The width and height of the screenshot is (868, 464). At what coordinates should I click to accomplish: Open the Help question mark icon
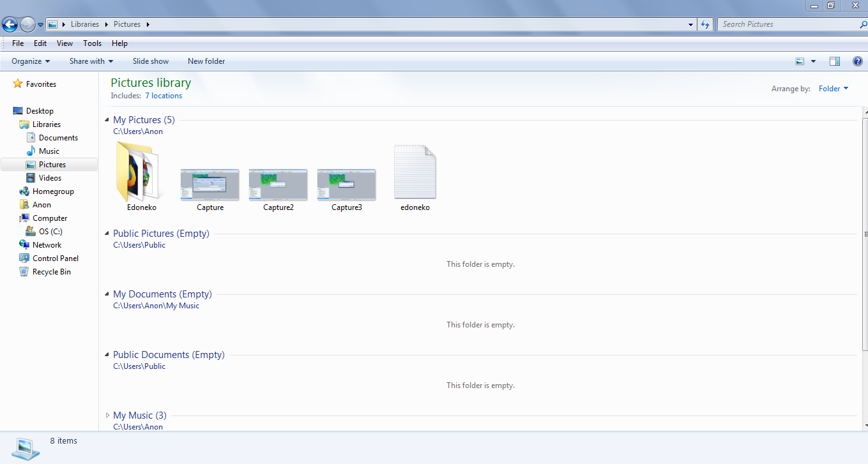tap(858, 61)
